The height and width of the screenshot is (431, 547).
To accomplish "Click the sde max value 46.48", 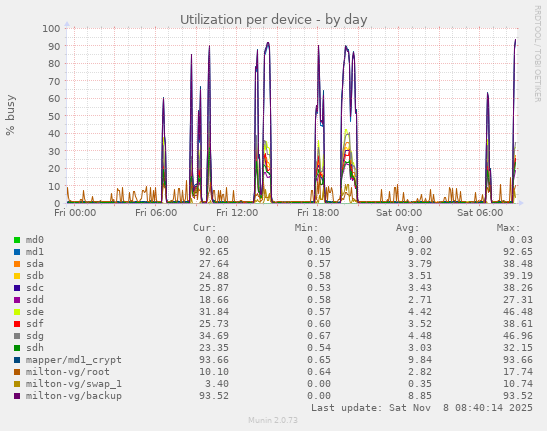I will (518, 312).
